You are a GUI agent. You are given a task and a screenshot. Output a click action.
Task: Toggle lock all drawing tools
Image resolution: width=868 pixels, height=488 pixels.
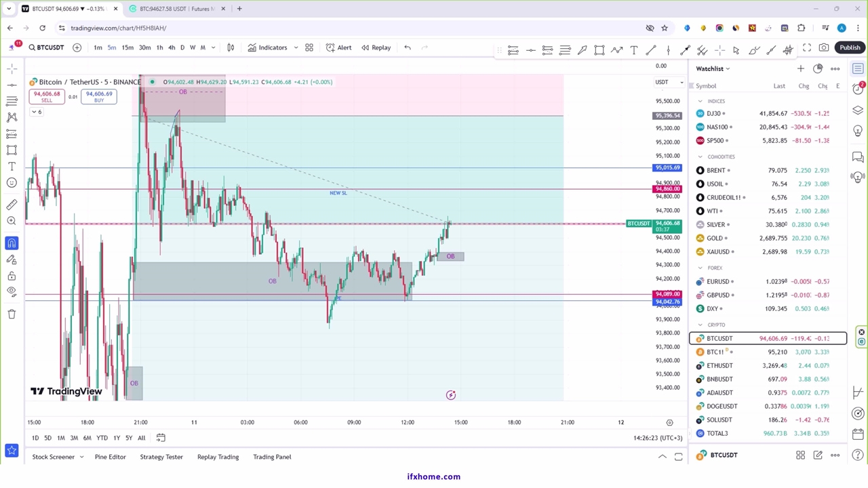(x=12, y=276)
